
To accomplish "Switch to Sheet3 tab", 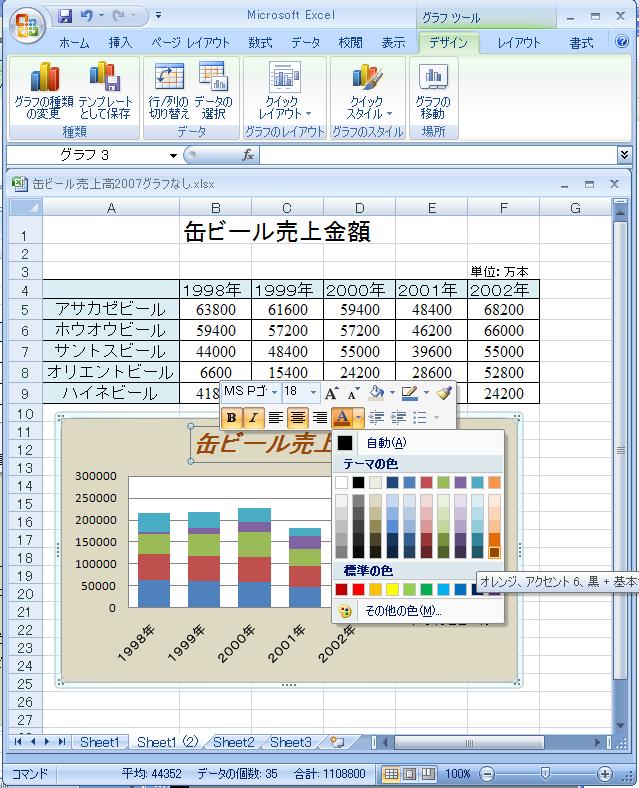I will pyautogui.click(x=291, y=742).
